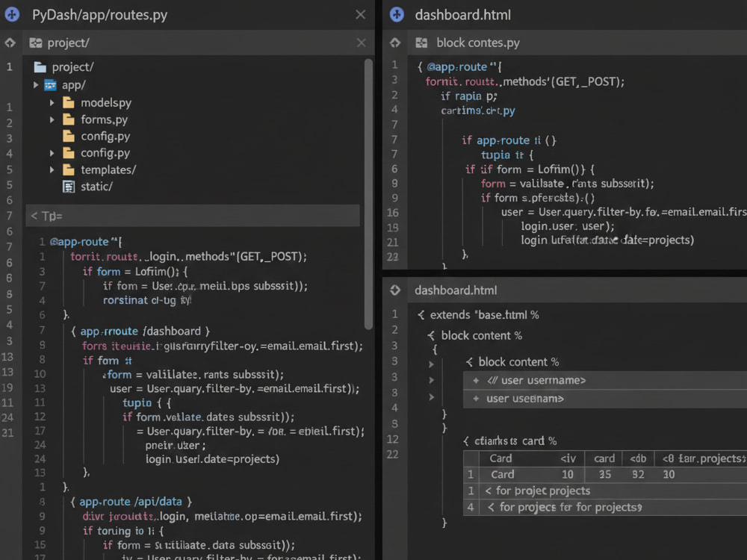The width and height of the screenshot is (747, 560).
Task: Select app/ in file tree
Action: [74, 85]
